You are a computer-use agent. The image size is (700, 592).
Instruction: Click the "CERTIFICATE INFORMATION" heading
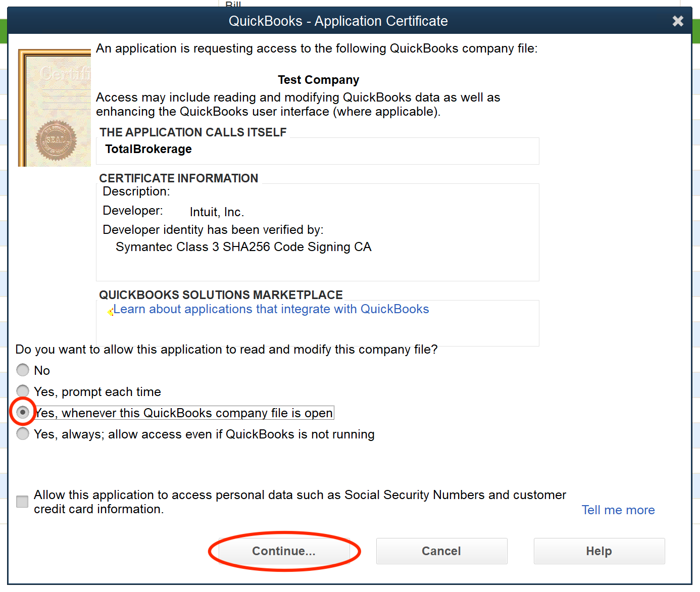click(178, 178)
